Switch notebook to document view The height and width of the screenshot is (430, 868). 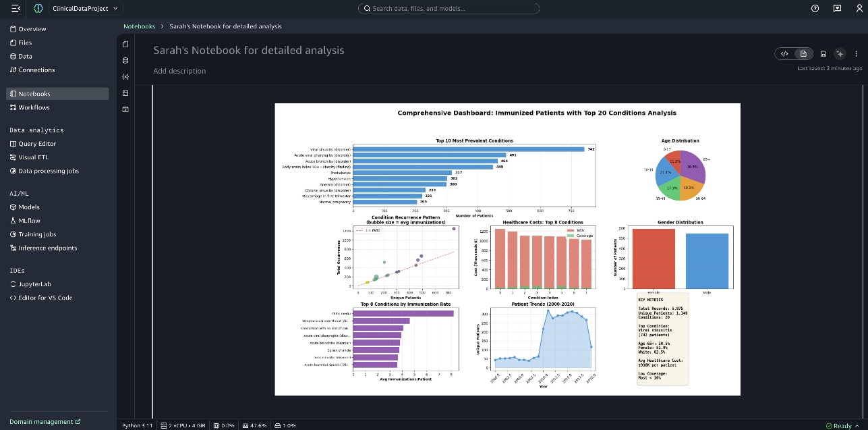point(803,54)
